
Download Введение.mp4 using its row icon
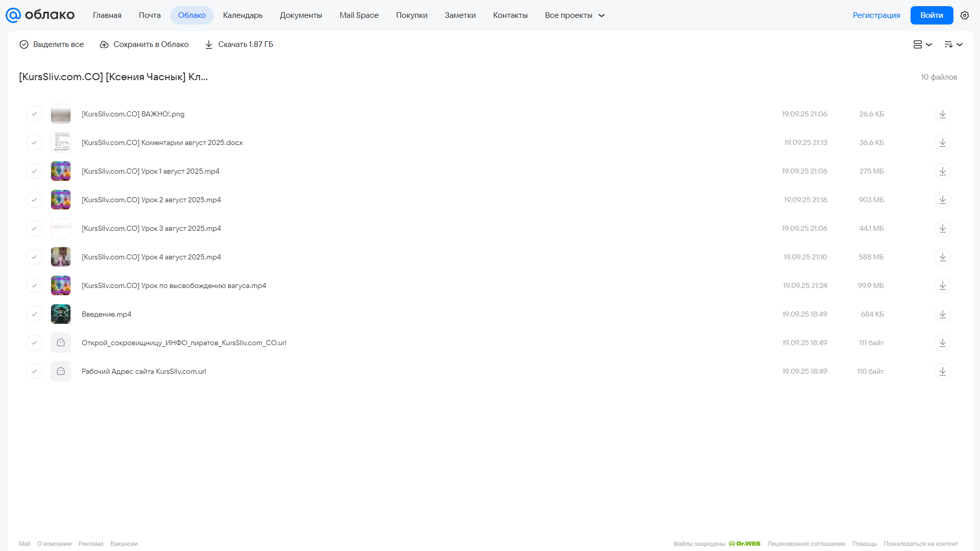click(x=943, y=314)
